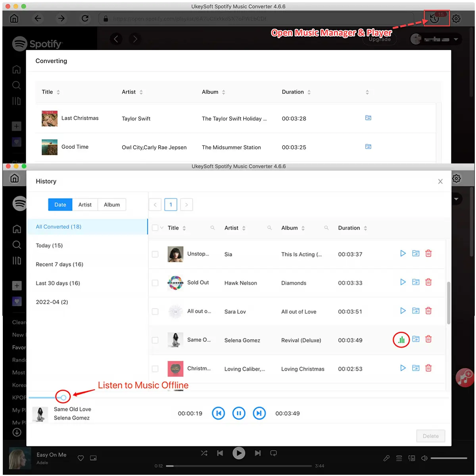Check the Sold Out row checkbox
This screenshot has height=476, width=476.
tap(155, 283)
